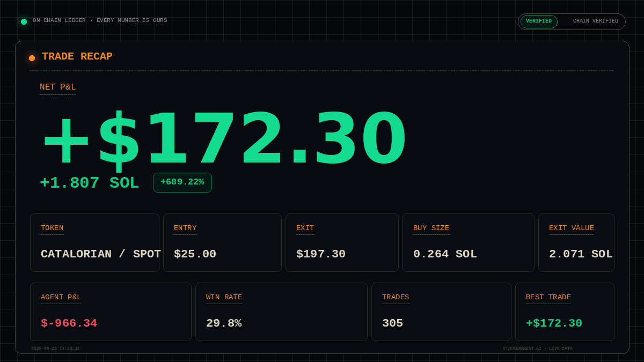Click the 305 trades count

[392, 323]
